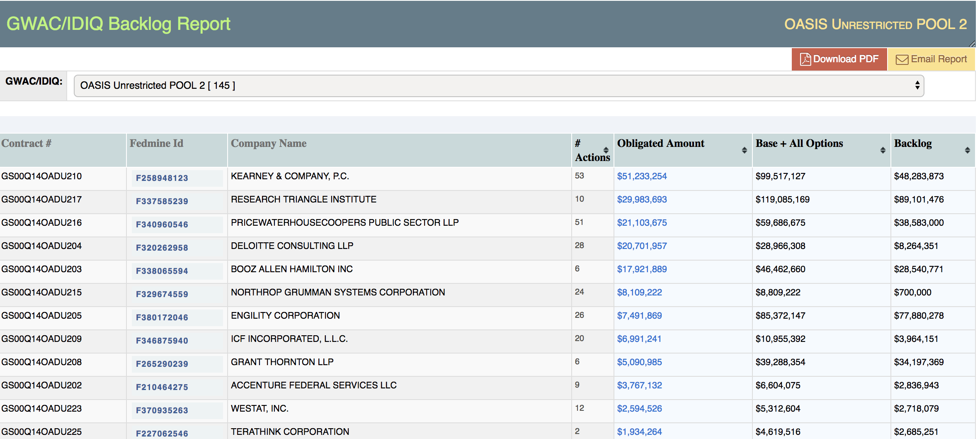980x439 pixels.
Task: Click backlog value $48,283,873
Action: pos(919,176)
